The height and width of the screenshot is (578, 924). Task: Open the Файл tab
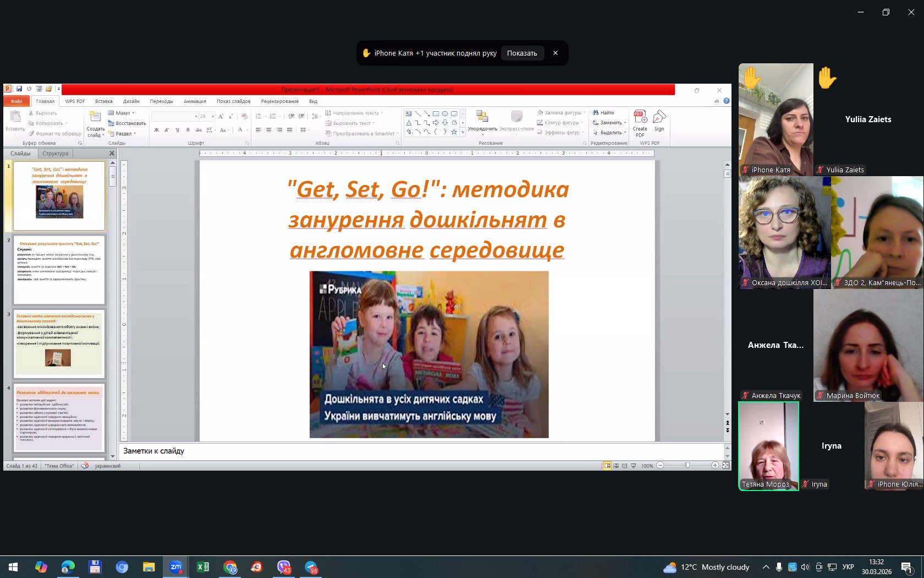[16, 101]
